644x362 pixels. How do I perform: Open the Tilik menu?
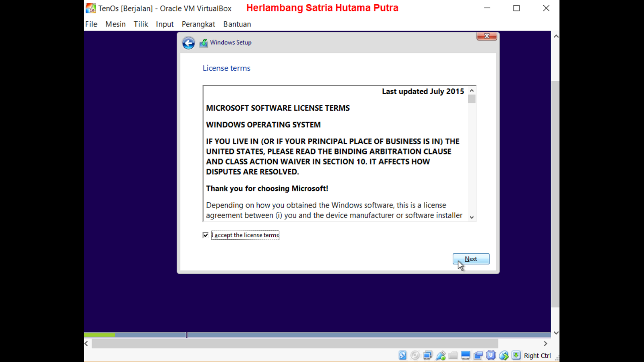(141, 24)
